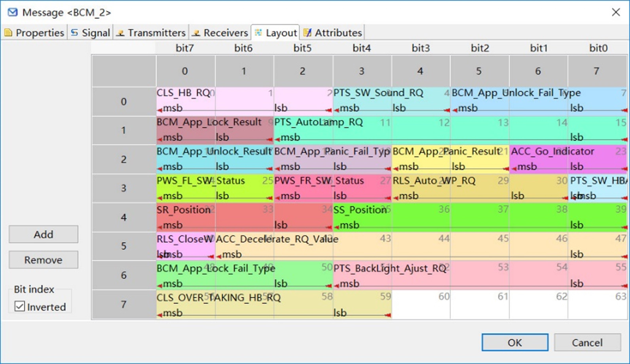Viewport: 630px width, 364px height.
Task: Click the message envelope icon in title bar
Action: pos(12,12)
